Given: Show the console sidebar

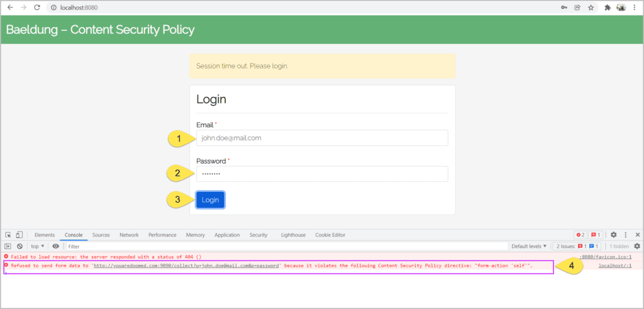Looking at the screenshot, I should (x=8, y=246).
